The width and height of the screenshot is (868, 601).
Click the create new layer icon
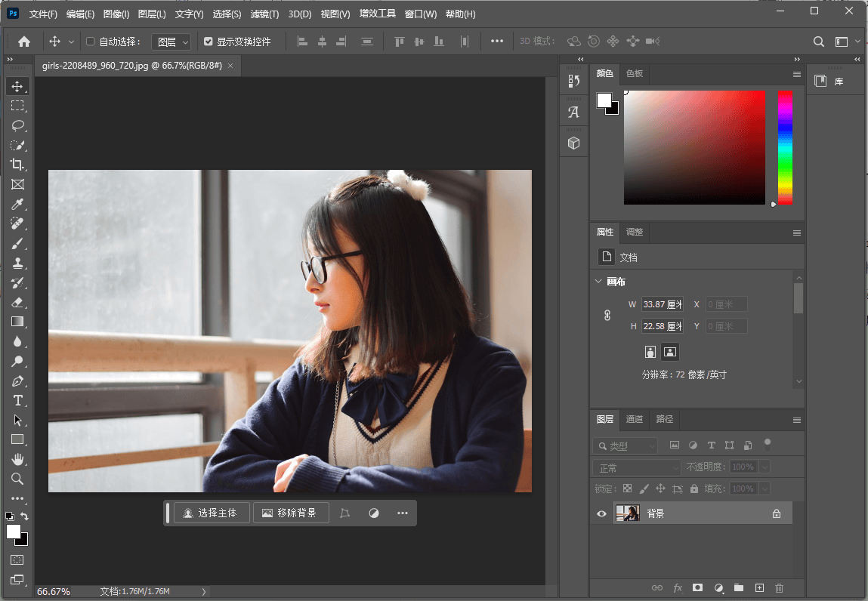coord(760,587)
